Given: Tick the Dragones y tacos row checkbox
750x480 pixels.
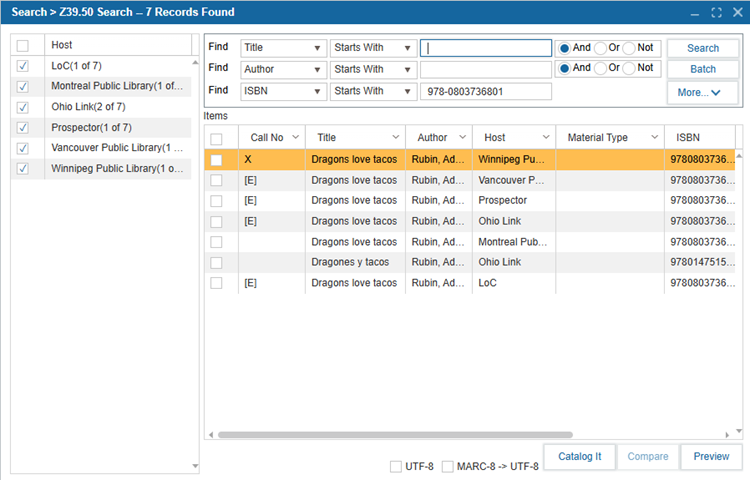Looking at the screenshot, I should click(x=216, y=262).
